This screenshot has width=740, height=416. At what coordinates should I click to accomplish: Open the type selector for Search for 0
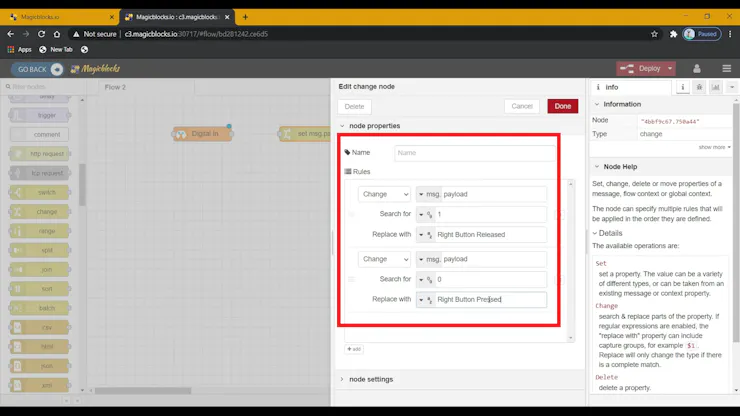(x=425, y=280)
